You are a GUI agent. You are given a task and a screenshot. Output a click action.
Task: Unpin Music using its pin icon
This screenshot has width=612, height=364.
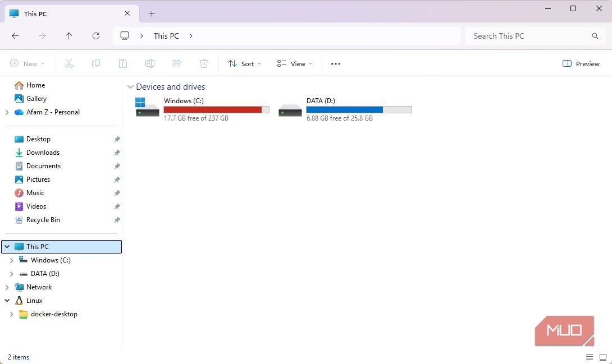(117, 193)
